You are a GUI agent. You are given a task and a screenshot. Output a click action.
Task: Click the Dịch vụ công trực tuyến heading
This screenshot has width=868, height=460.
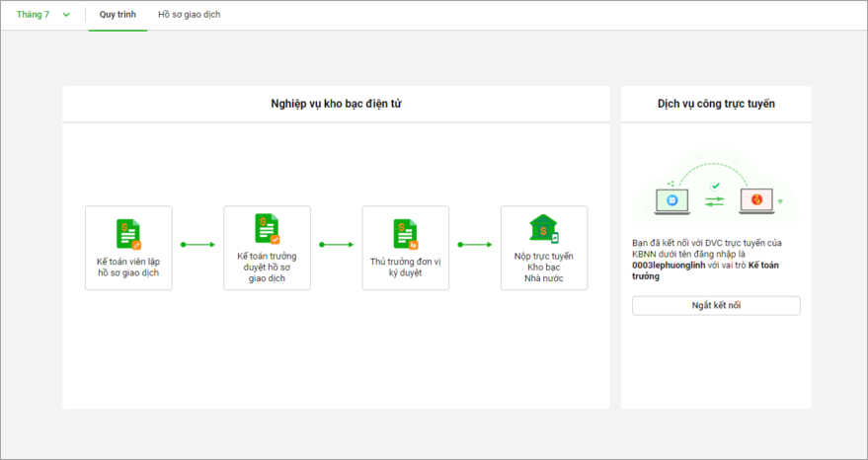pyautogui.click(x=716, y=104)
